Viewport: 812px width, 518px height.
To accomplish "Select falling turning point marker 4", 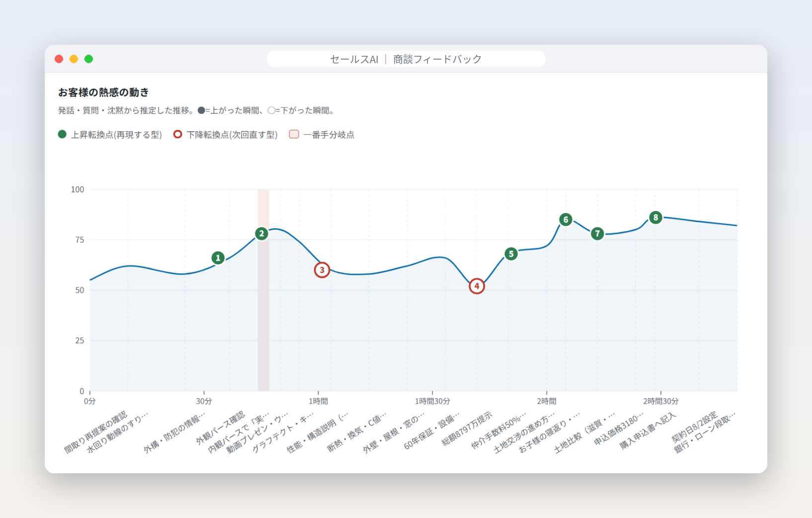I will pos(477,286).
